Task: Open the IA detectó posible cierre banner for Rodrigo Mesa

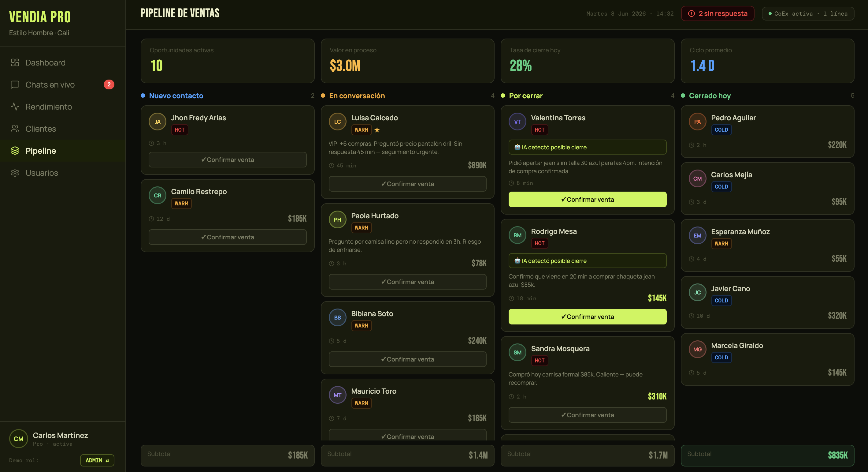Action: click(x=587, y=261)
